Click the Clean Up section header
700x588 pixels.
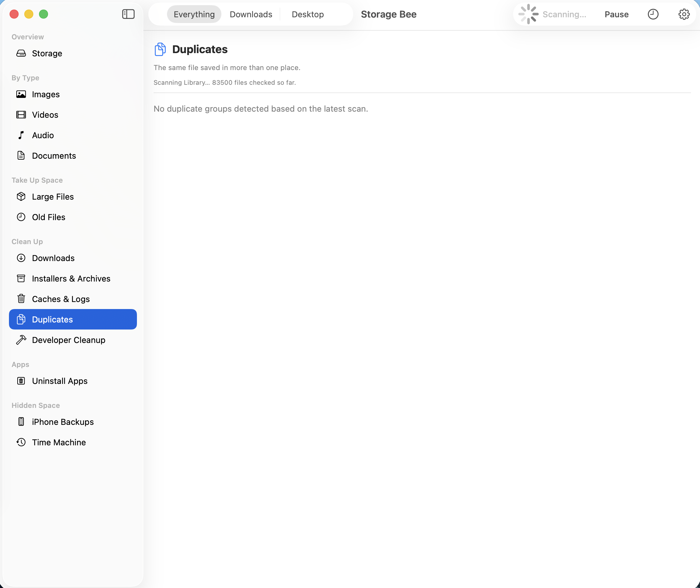pos(27,241)
